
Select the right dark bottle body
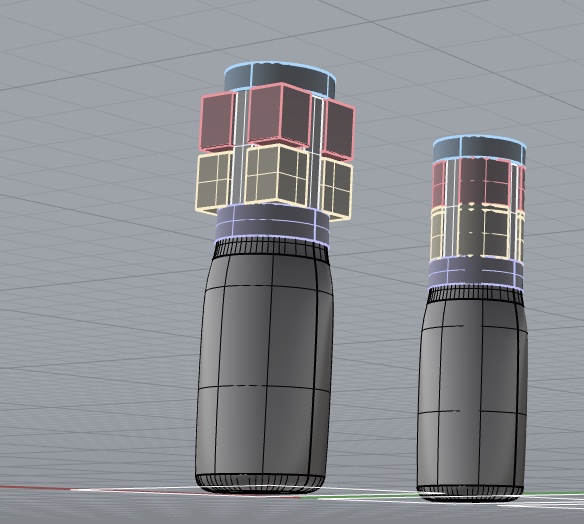pyautogui.click(x=472, y=395)
